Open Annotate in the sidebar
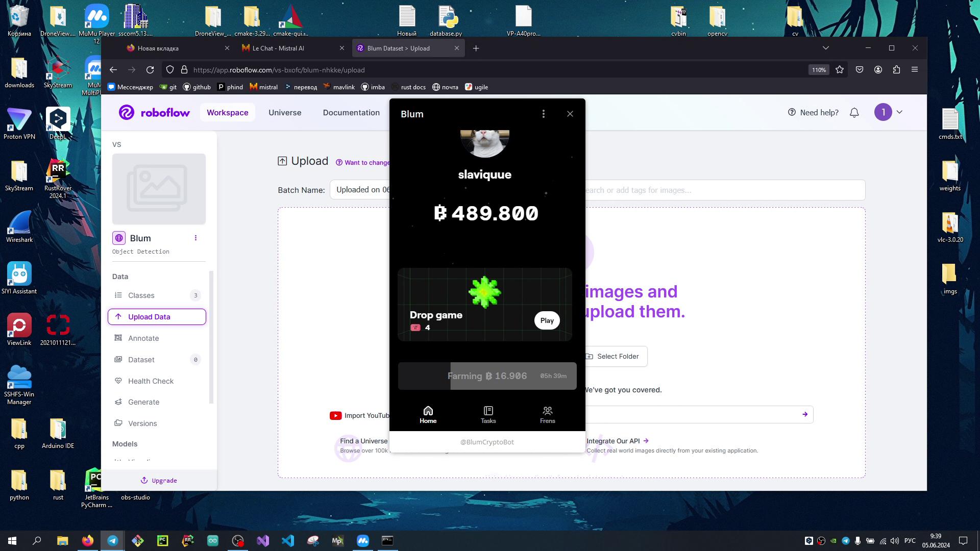 [157, 338]
